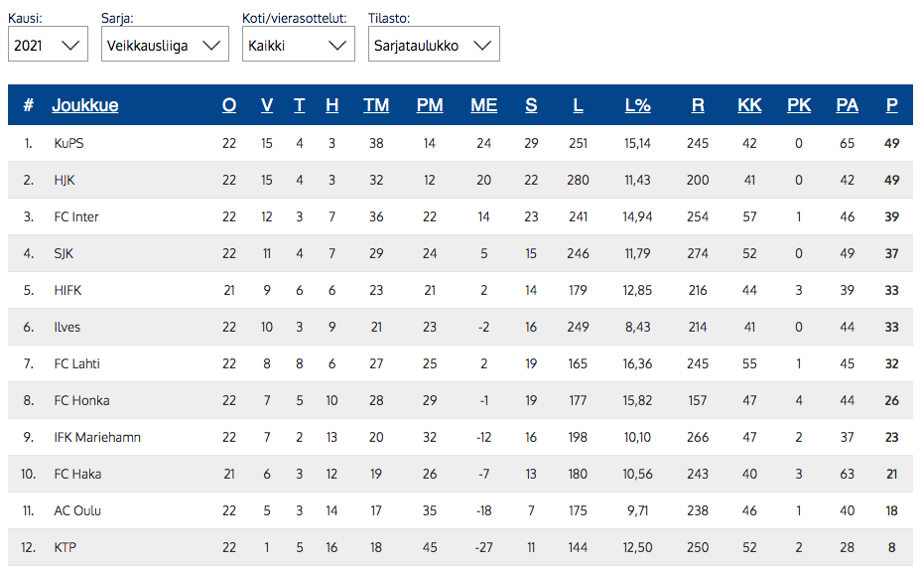Sort by PA column header
The image size is (924, 566).
coord(847,105)
